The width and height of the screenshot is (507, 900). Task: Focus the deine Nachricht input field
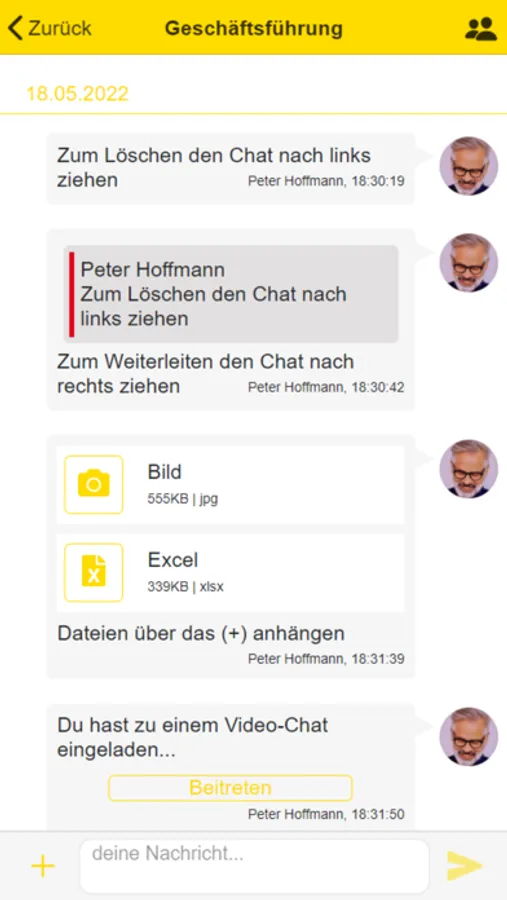point(254,866)
